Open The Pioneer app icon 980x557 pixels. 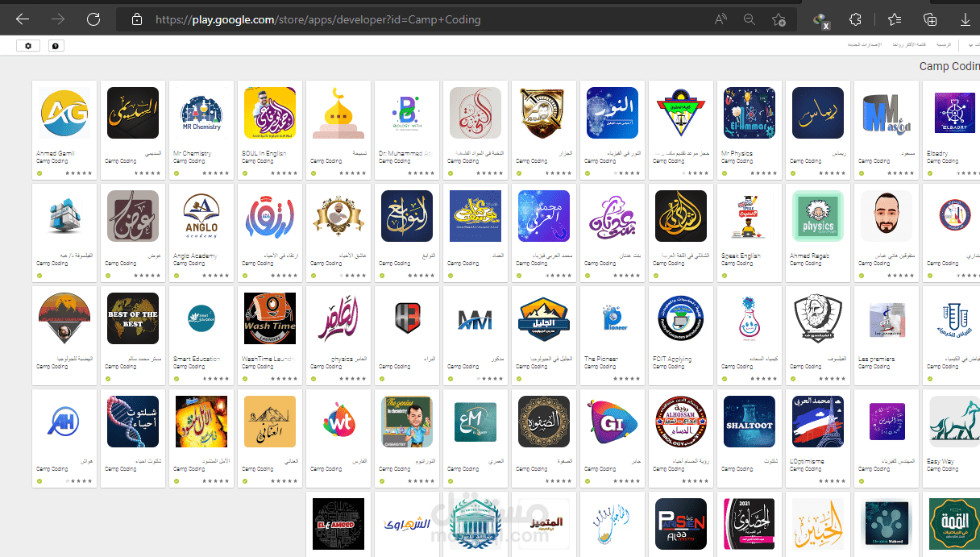(612, 318)
